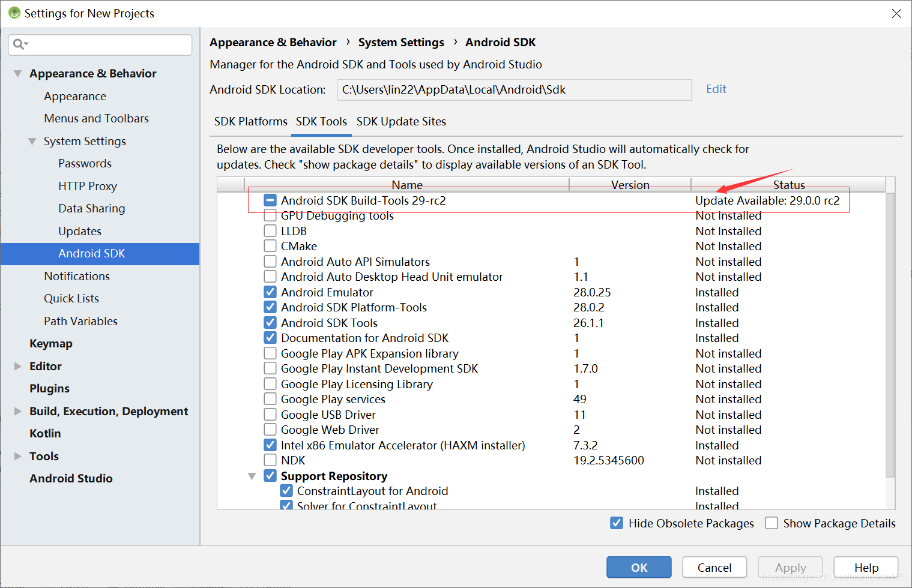Screen dimensions: 912x588
Task: Click the Android Emulator version '28.0.25'
Action: tap(592, 292)
